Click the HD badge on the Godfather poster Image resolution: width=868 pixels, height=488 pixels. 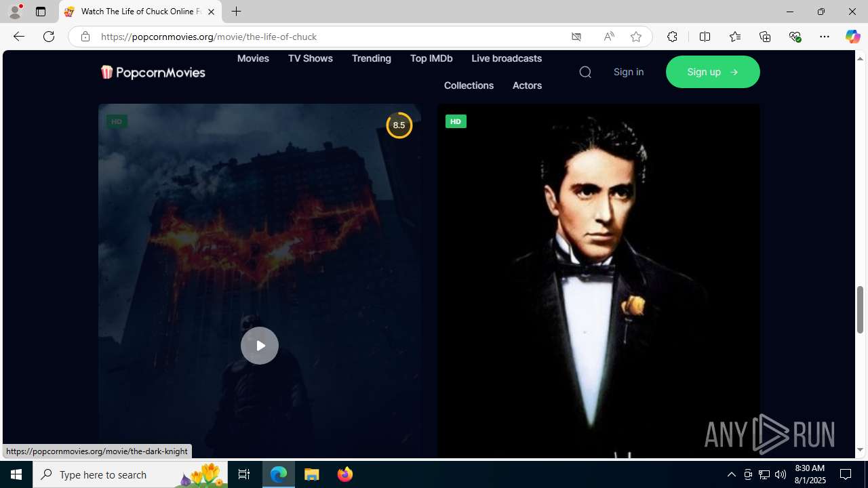click(456, 121)
